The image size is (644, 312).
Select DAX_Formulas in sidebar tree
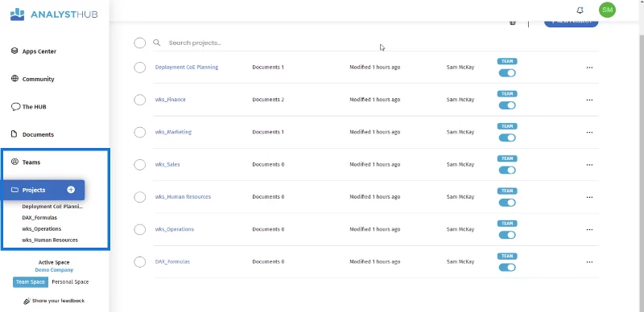point(39,218)
